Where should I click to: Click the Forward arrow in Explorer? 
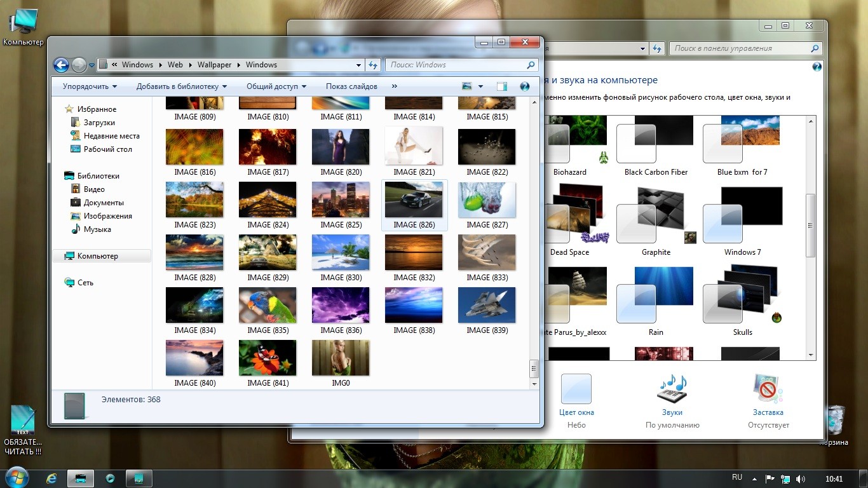coord(79,65)
